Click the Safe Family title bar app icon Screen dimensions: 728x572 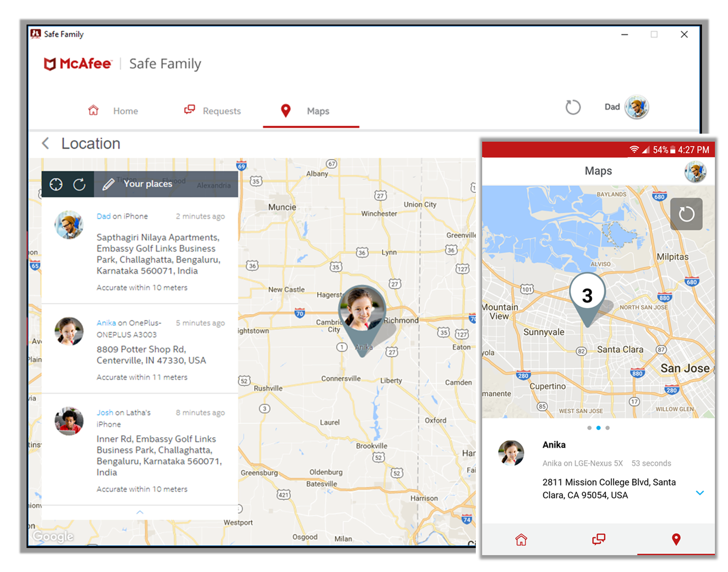pos(35,34)
